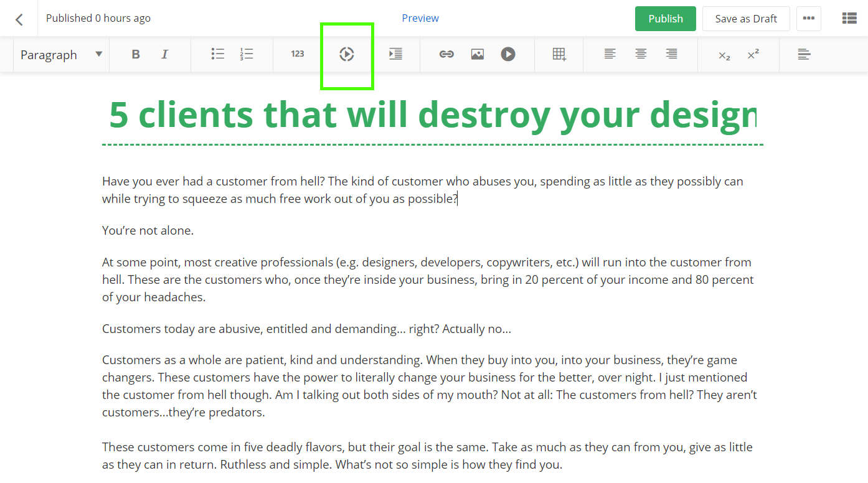Insert a numbered list

247,55
